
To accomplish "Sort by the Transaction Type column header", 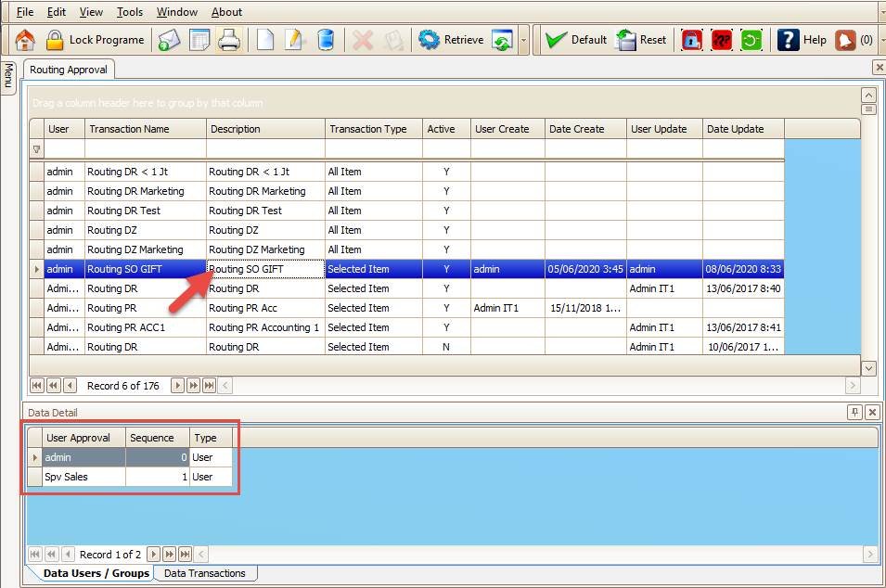I will point(374,129).
